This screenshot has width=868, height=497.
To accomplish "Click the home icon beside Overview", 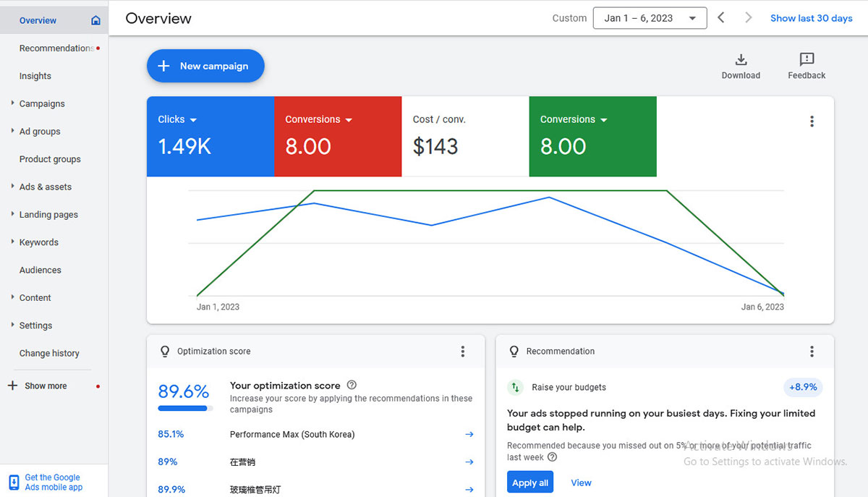I will pyautogui.click(x=95, y=20).
